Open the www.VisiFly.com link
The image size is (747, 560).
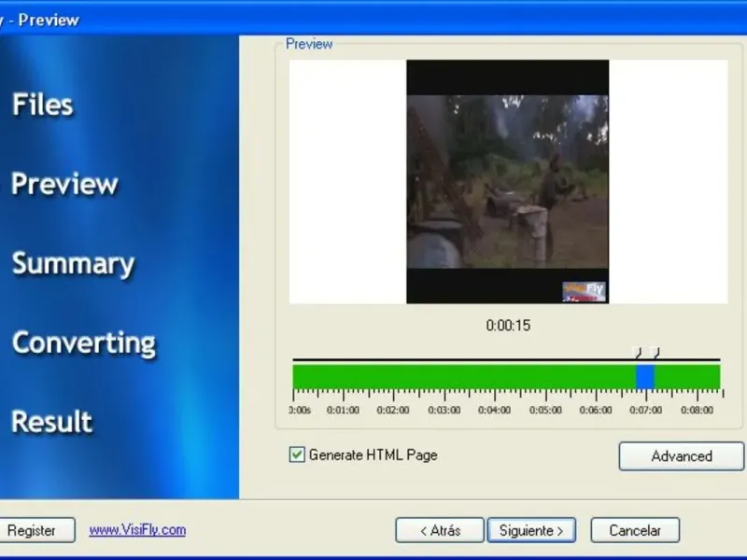pyautogui.click(x=137, y=529)
